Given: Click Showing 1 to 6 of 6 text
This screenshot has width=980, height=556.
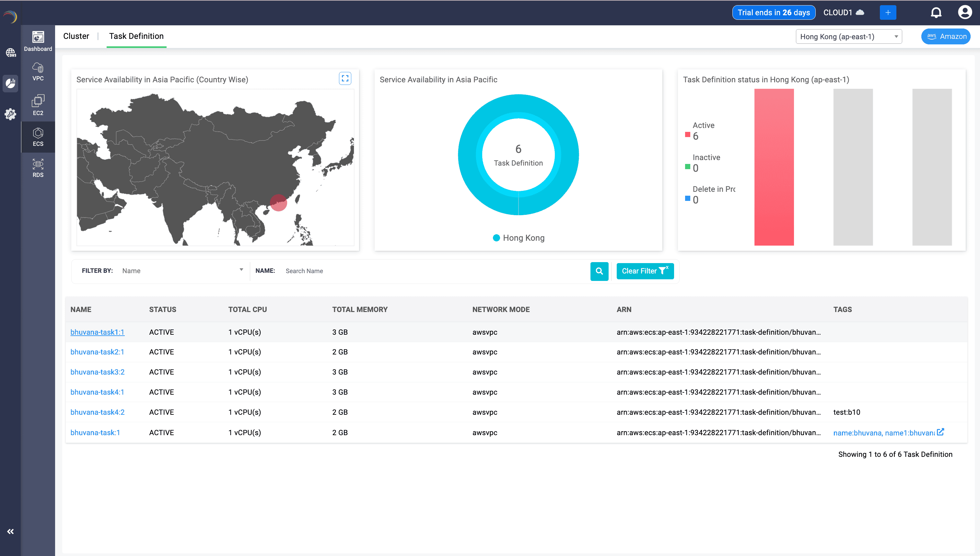Looking at the screenshot, I should point(895,454).
